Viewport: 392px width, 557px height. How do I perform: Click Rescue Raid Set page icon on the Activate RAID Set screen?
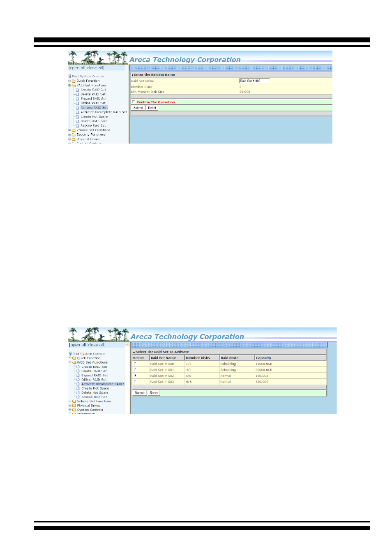point(78,397)
